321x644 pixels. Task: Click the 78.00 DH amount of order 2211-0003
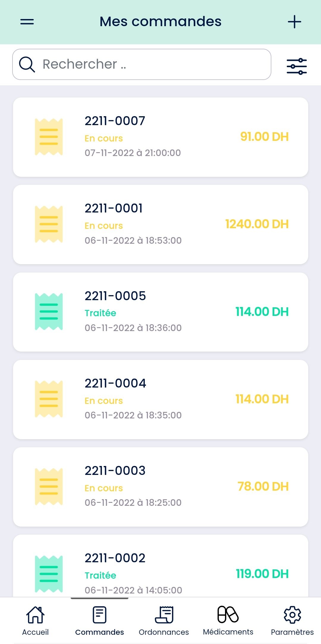pos(263,486)
